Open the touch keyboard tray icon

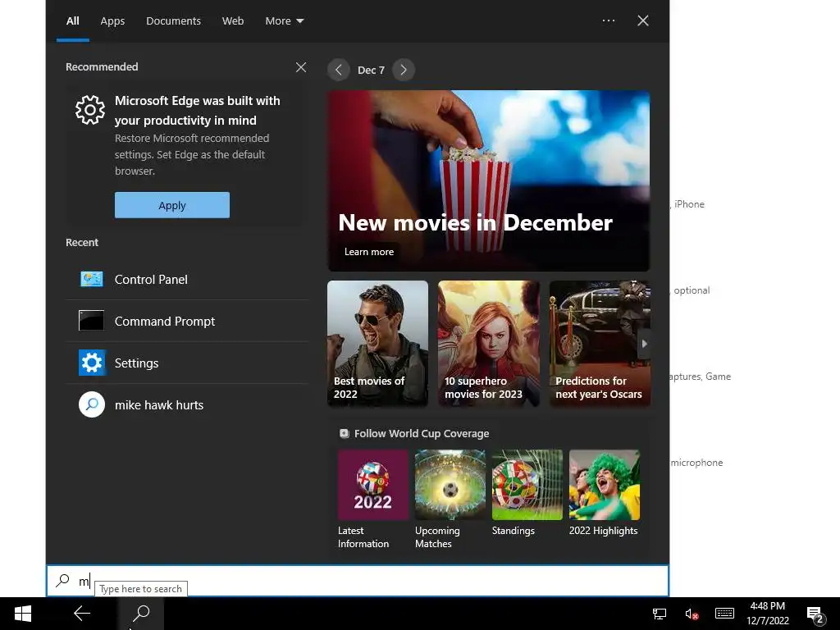pyautogui.click(x=724, y=614)
